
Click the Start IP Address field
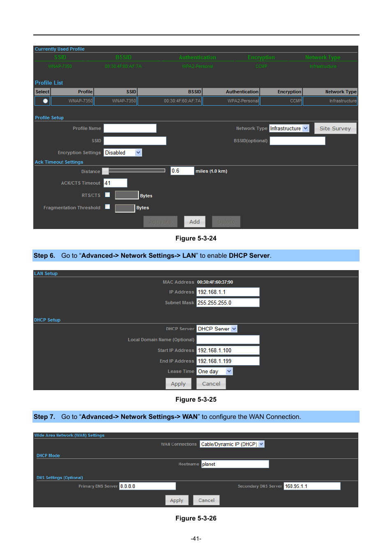228,350
